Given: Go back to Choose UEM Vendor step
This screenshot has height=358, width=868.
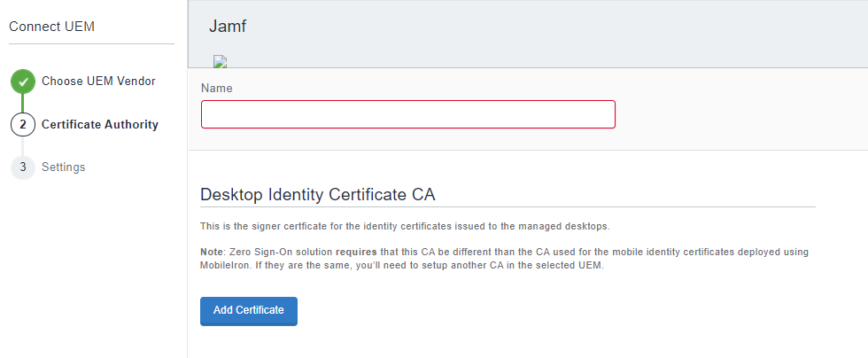Looking at the screenshot, I should click(98, 82).
